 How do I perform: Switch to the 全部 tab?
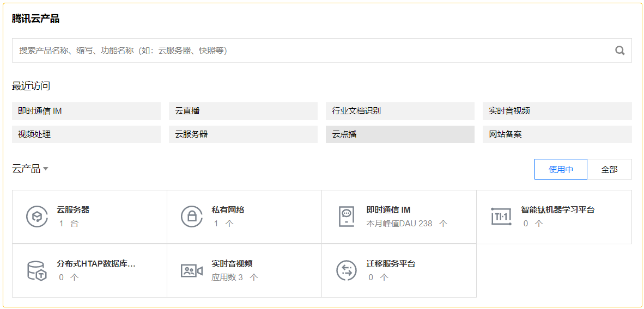[610, 170]
